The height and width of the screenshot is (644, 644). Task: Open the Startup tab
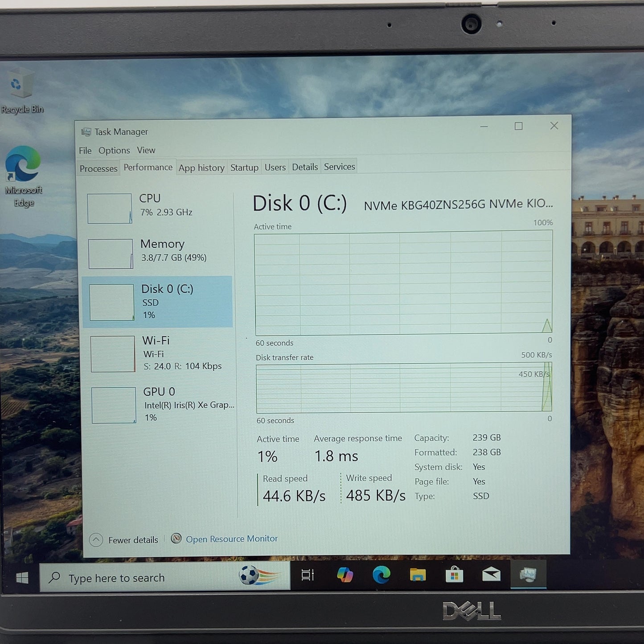coord(244,168)
